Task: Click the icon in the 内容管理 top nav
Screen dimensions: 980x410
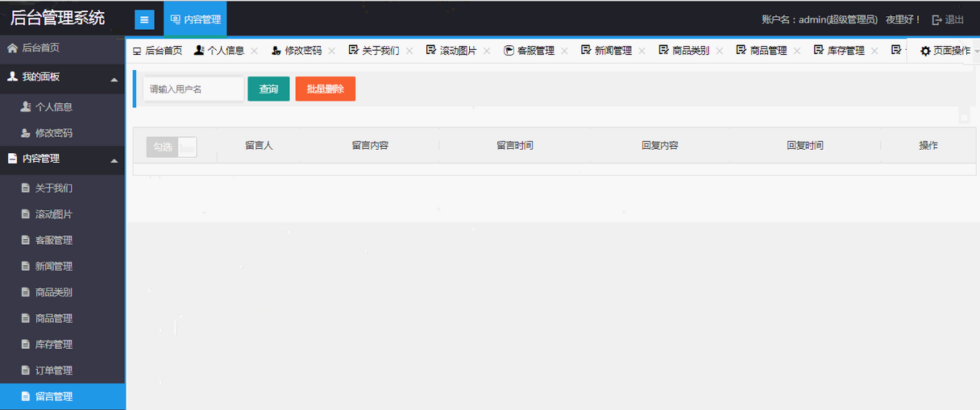Action: point(175,19)
